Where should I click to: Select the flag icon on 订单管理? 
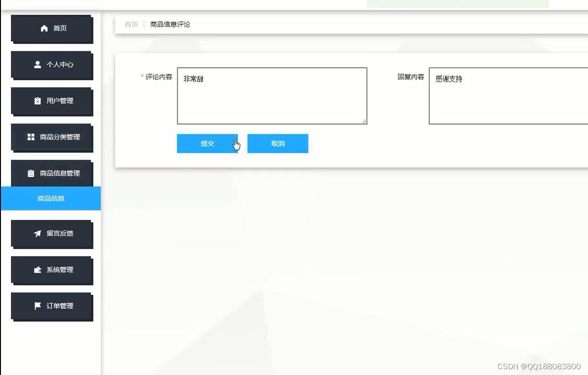pos(37,306)
